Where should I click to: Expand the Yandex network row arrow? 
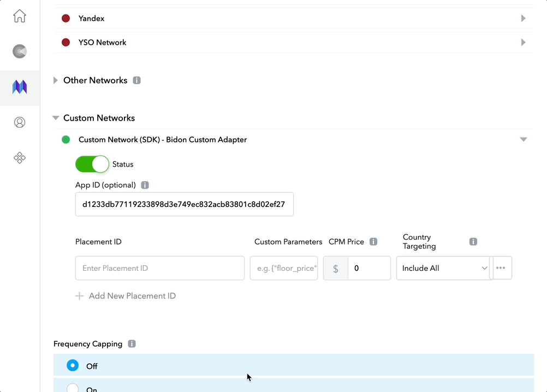pos(524,18)
